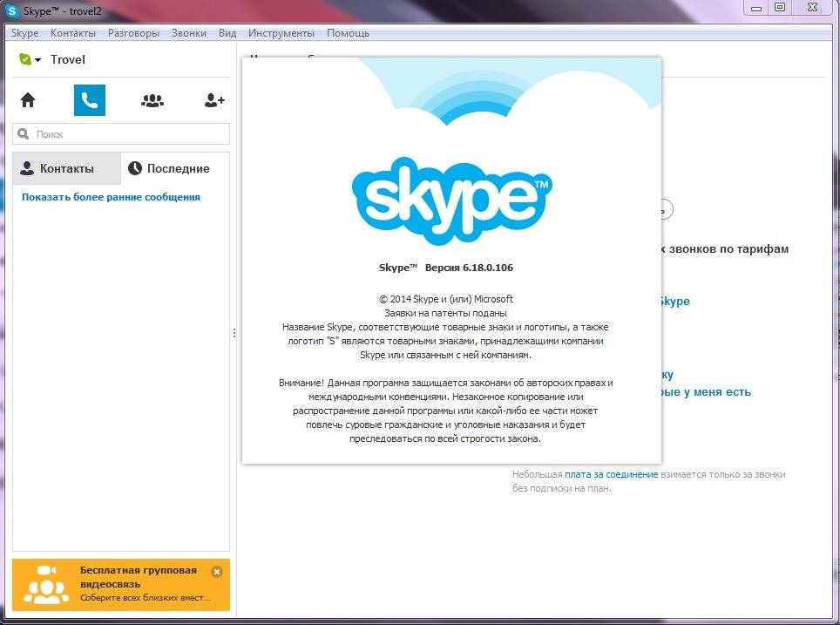
Task: Open the Помощь menu
Action: pos(348,33)
